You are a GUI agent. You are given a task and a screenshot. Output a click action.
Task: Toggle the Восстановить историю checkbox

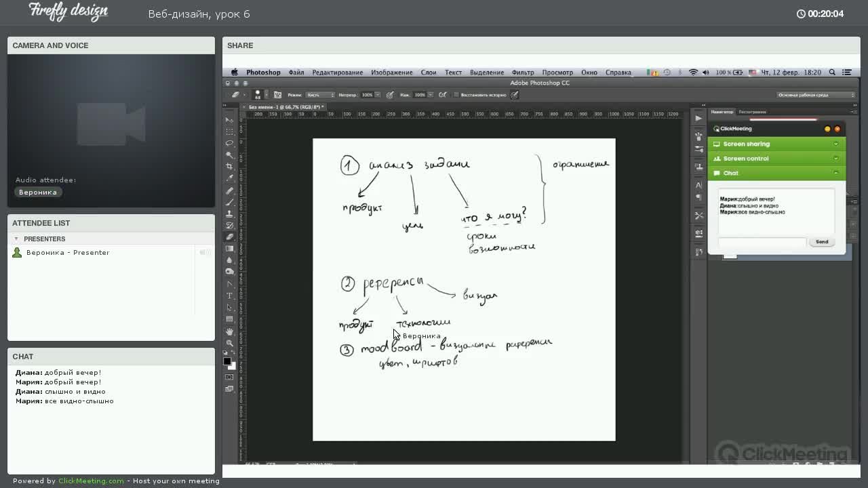(x=456, y=95)
